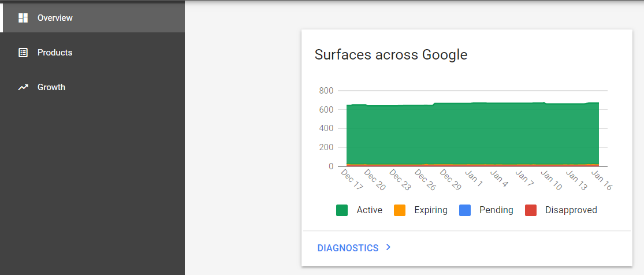Click the Active legend label

(369, 210)
